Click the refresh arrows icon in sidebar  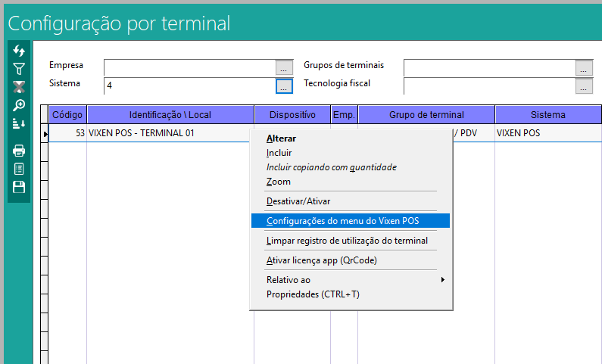tap(20, 51)
